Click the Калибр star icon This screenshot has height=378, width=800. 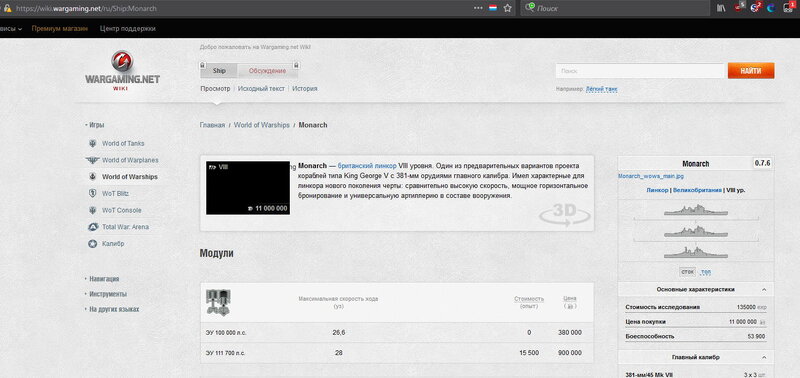point(93,244)
